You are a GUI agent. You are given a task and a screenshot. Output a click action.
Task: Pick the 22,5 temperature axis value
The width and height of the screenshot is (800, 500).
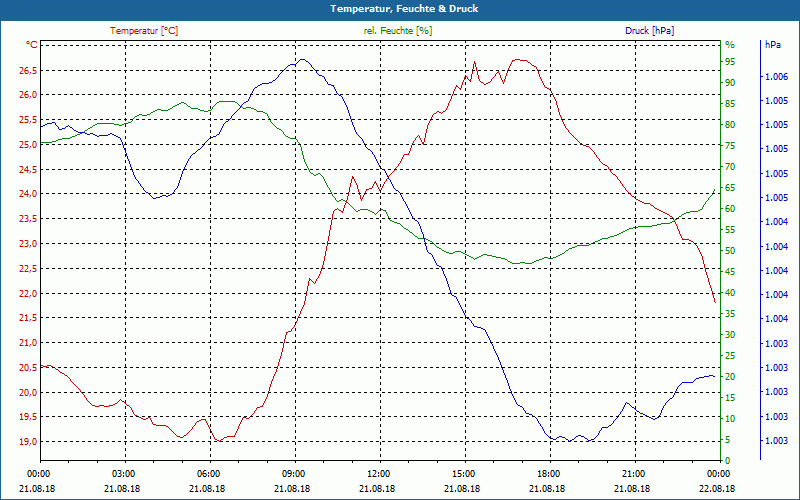point(28,268)
